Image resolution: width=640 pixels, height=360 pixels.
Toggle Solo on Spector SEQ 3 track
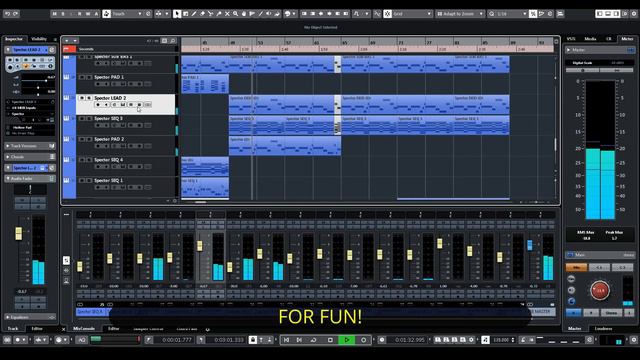[89, 119]
